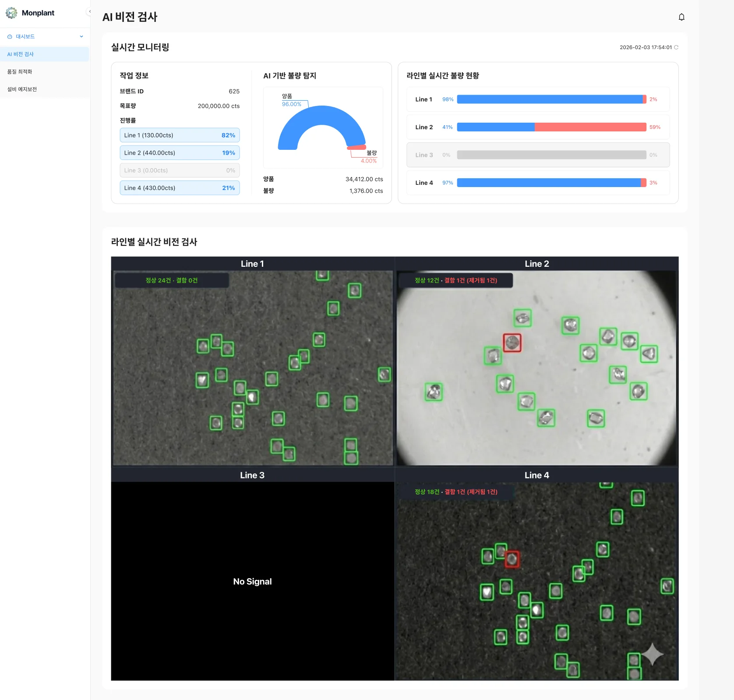Open the Line 3 No Signal feed
Image resolution: width=734 pixels, height=700 pixels.
(x=253, y=581)
